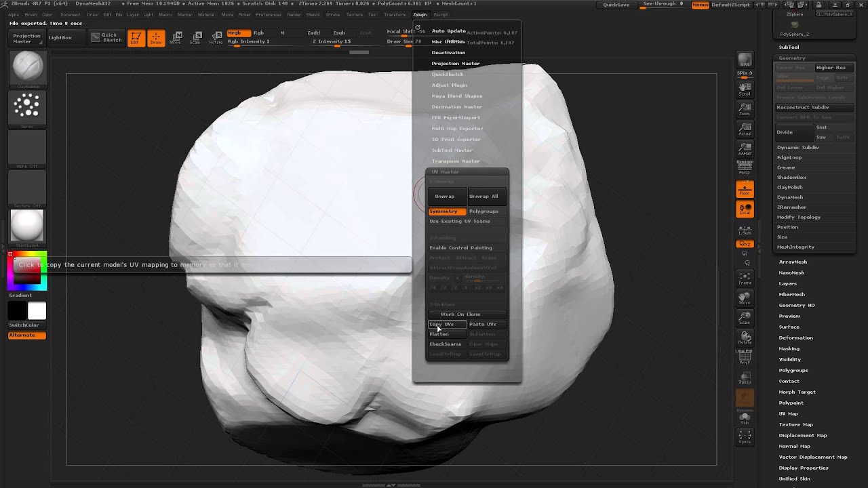Select Rotate view tool in right shelf

click(x=745, y=338)
